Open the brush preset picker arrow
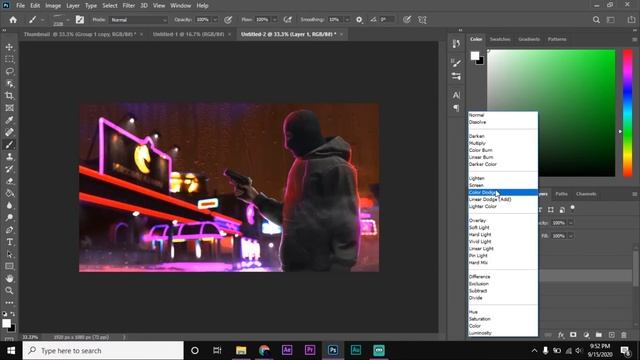Viewport: 640px width, 360px height. pos(68,20)
